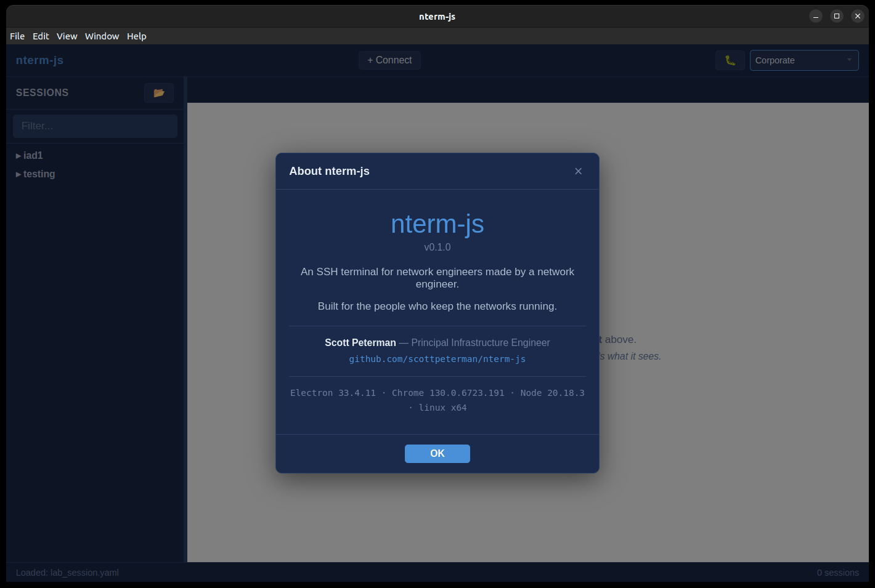This screenshot has height=588, width=875.
Task: Open the View menu
Action: coord(67,36)
